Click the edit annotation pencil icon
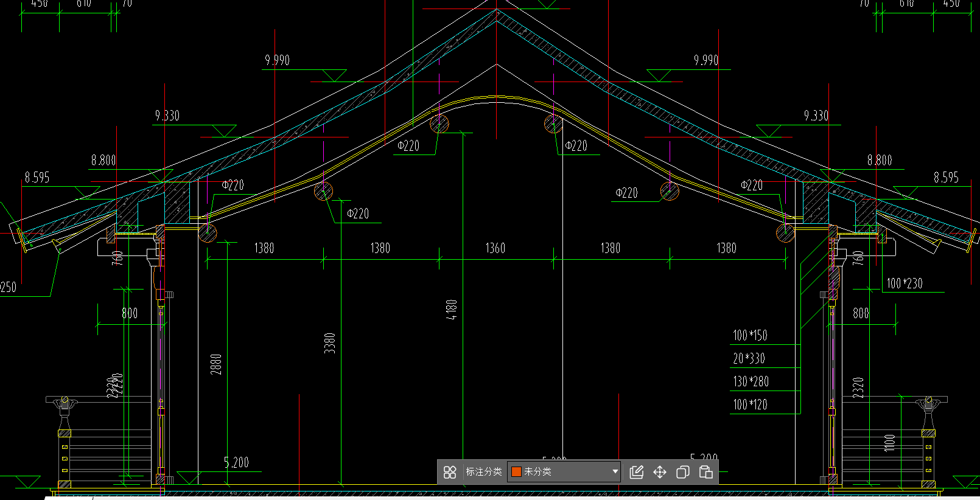Viewport: 980px width, 500px height. (637, 472)
